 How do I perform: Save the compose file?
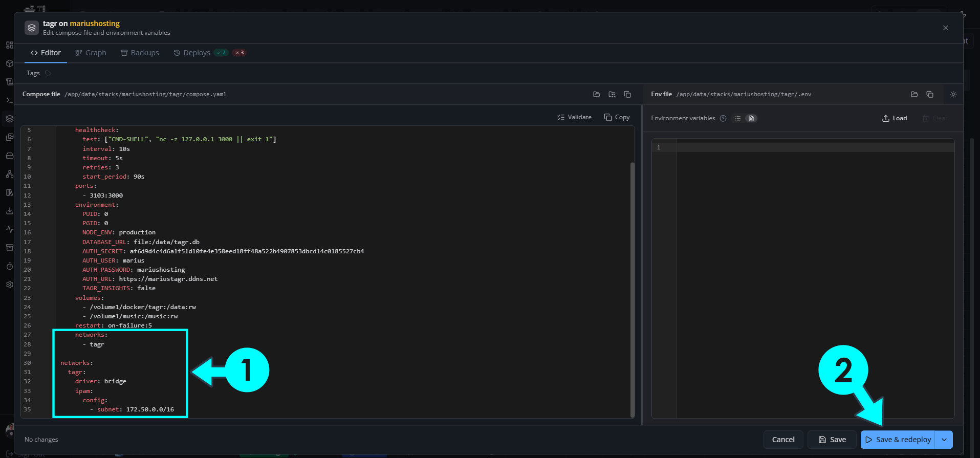[x=832, y=440]
